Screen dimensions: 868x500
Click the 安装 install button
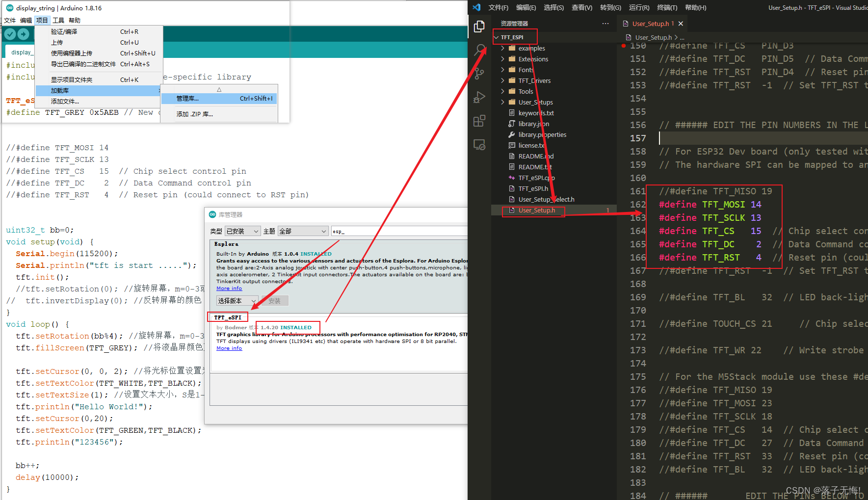point(274,301)
